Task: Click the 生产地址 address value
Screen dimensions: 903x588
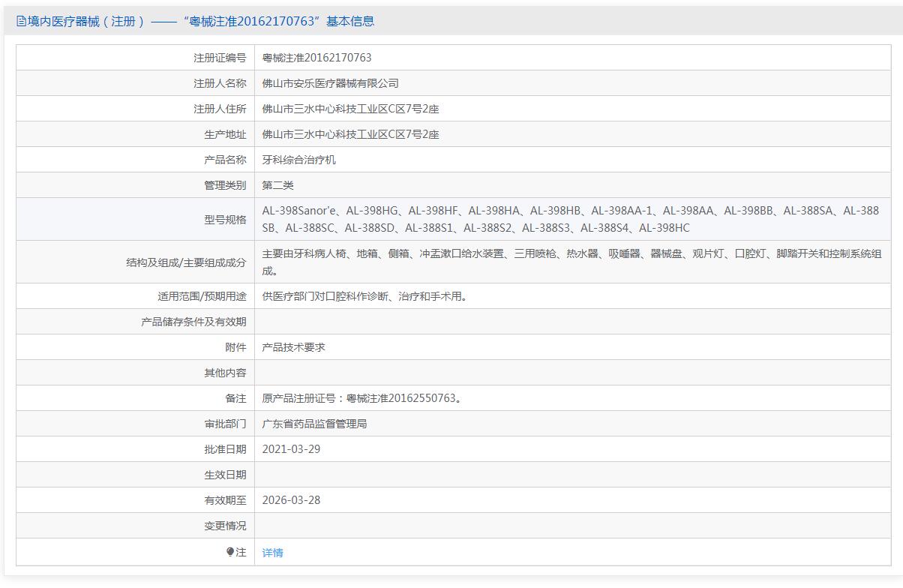Action: point(351,134)
